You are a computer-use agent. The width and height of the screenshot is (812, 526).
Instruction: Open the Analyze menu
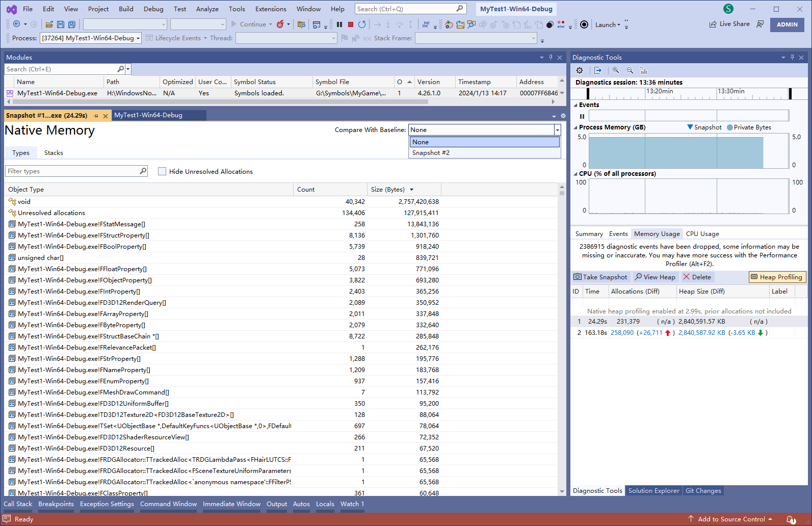207,9
